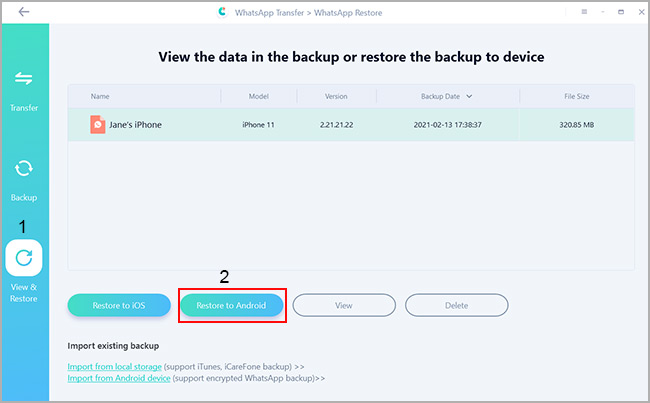
Task: Click the Name column header
Action: pos(100,96)
